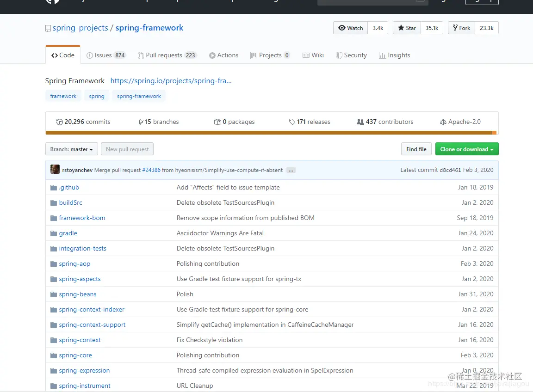This screenshot has width=533, height=392.
Task: Click the star icon on Star button
Action: pyautogui.click(x=401, y=28)
